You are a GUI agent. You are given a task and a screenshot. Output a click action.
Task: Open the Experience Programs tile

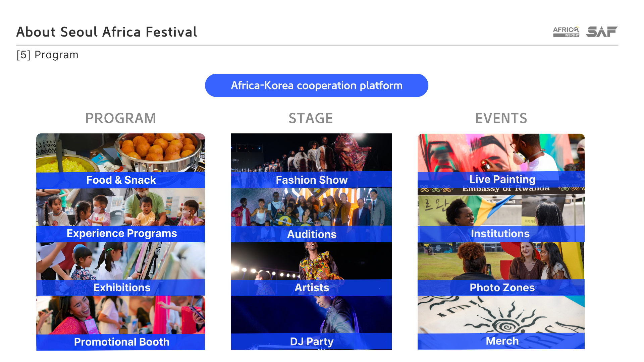click(120, 215)
